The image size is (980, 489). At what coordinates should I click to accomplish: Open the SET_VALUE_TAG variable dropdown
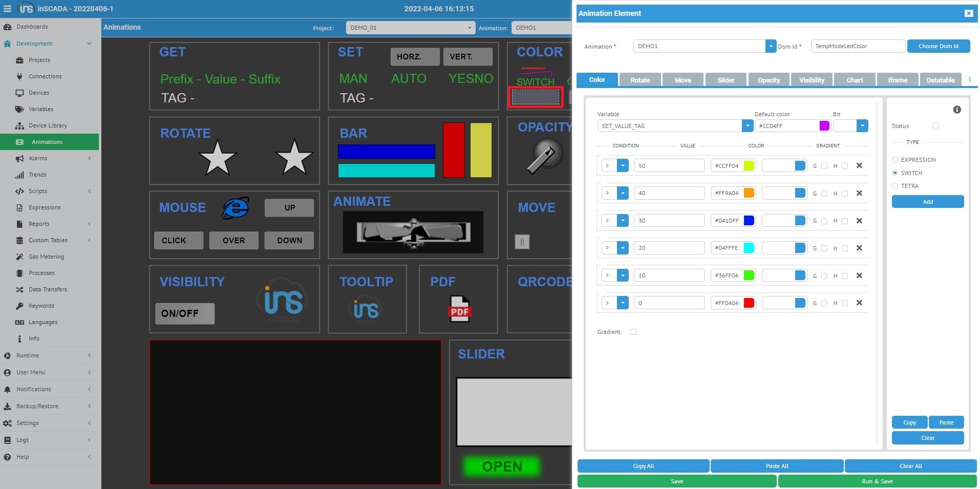[x=747, y=126]
